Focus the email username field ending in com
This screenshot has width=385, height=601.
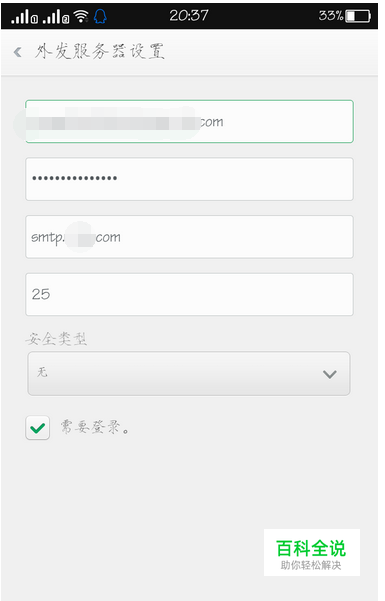tap(189, 122)
